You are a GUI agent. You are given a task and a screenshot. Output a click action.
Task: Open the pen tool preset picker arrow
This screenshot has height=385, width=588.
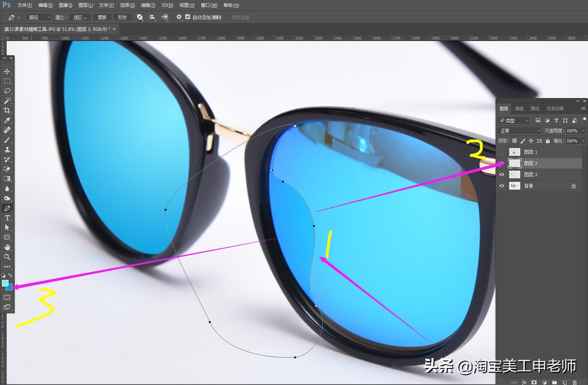[19, 17]
